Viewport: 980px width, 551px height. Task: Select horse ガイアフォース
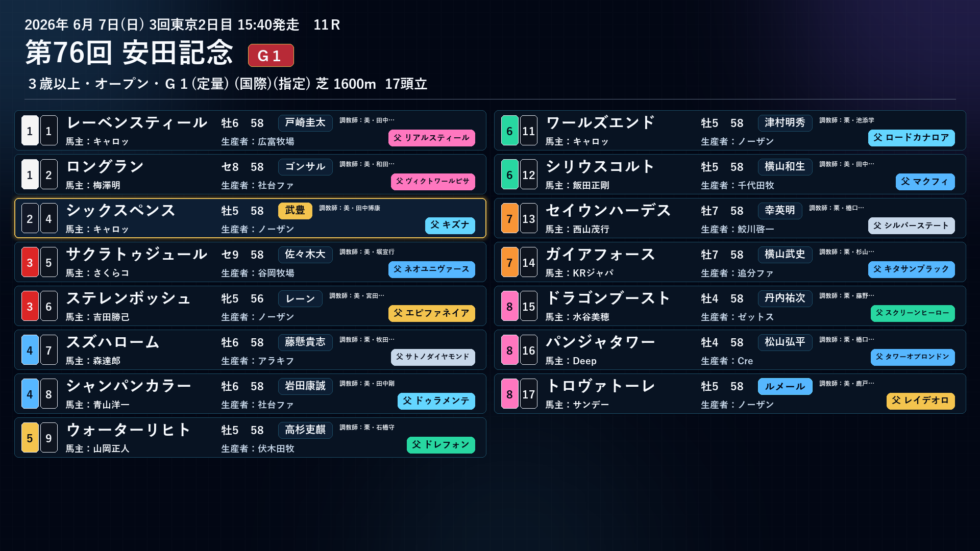600,255
